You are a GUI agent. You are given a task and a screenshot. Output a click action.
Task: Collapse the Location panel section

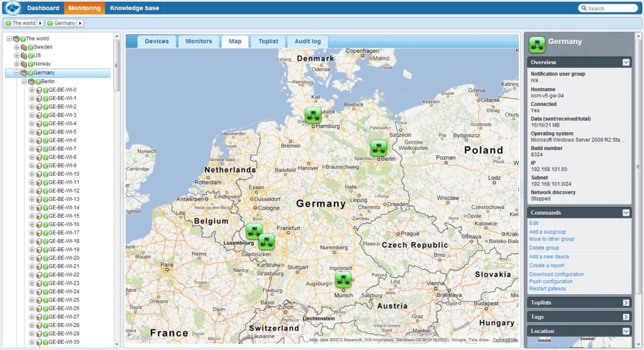tap(626, 331)
